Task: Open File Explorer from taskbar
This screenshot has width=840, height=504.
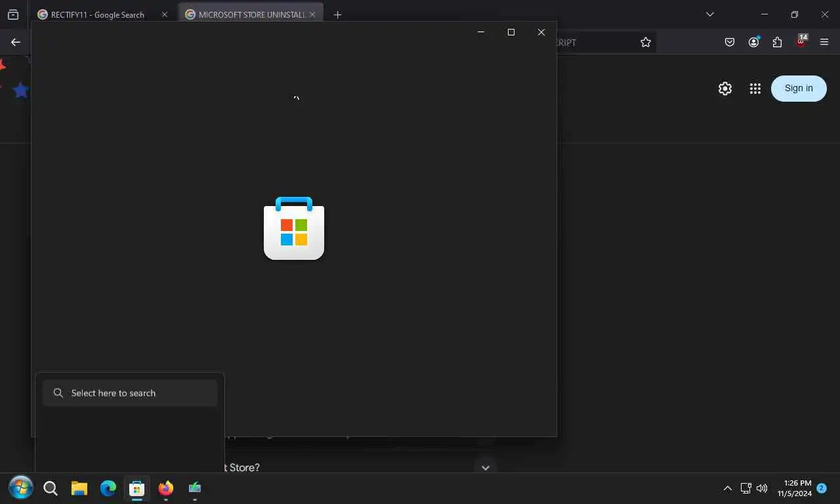Action: [x=79, y=488]
